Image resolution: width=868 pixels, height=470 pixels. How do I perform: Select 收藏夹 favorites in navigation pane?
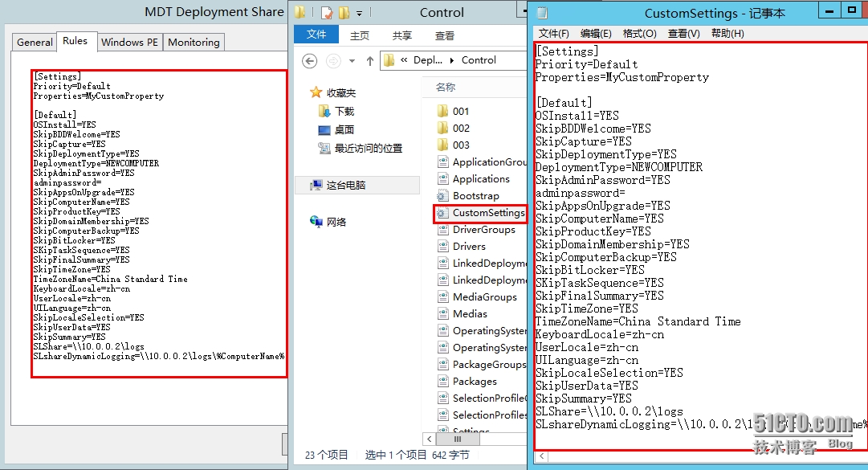333,92
